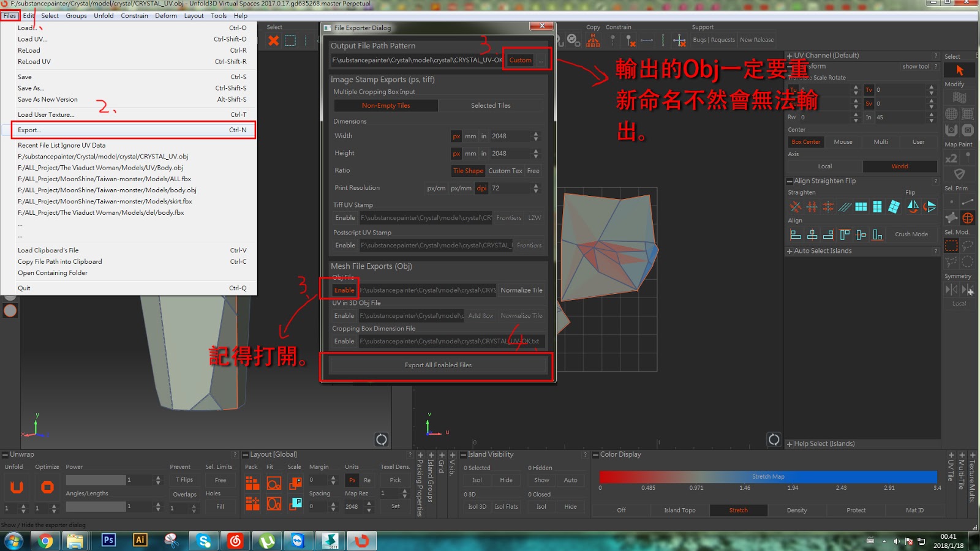Image resolution: width=980 pixels, height=551 pixels.
Task: Open Photoshop from the taskbar
Action: (x=108, y=540)
